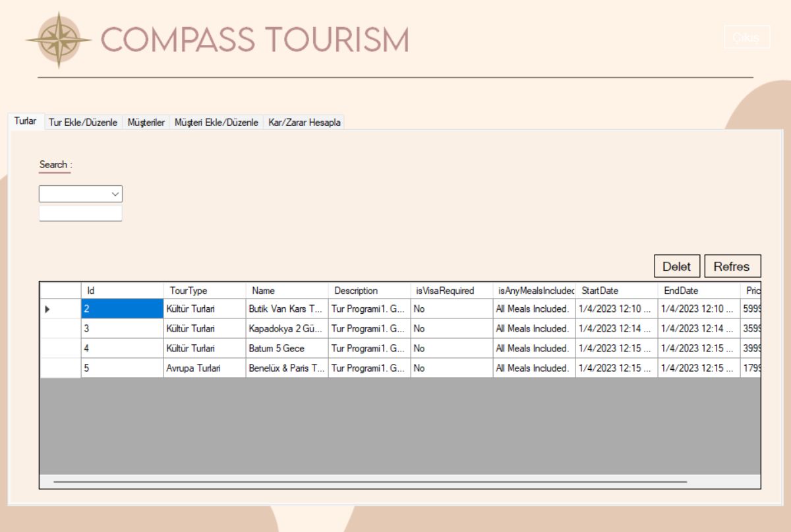Click the grid's horizontal scrollbar
791x532 pixels.
(x=370, y=482)
